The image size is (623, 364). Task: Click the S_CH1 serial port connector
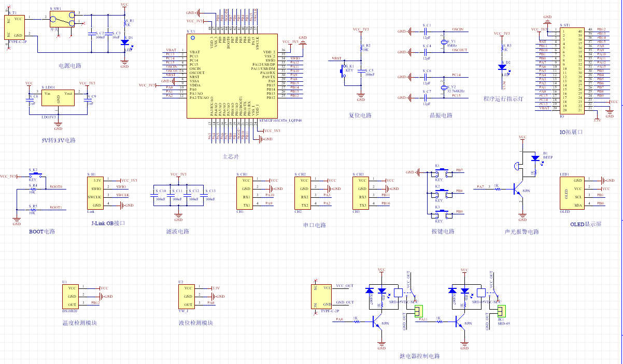pyautogui.click(x=246, y=193)
